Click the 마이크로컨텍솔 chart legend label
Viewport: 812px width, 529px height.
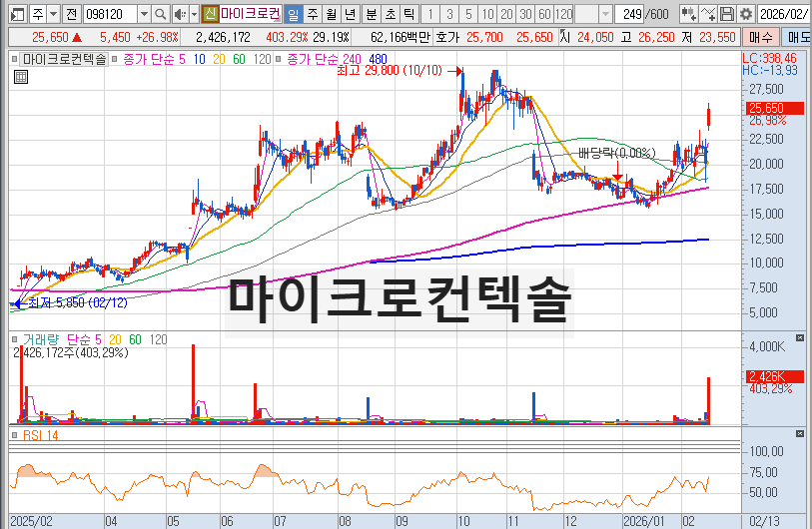tap(64, 60)
